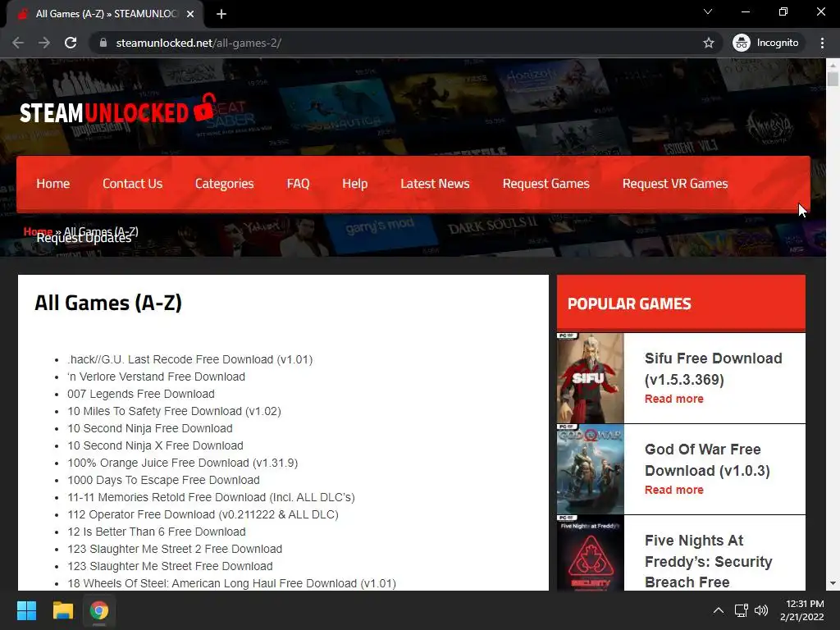Open File Explorer from taskbar

[x=62, y=610]
